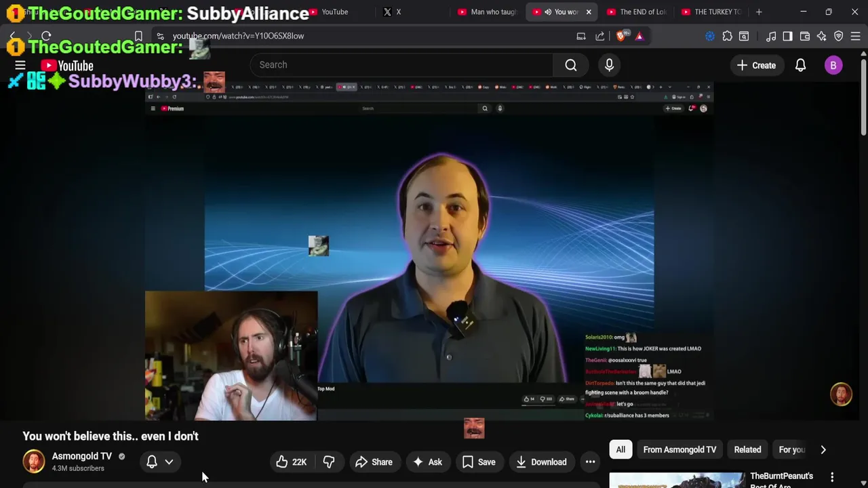The height and width of the screenshot is (488, 868).
Task: Open Brave Shields lion icon
Action: tap(621, 36)
